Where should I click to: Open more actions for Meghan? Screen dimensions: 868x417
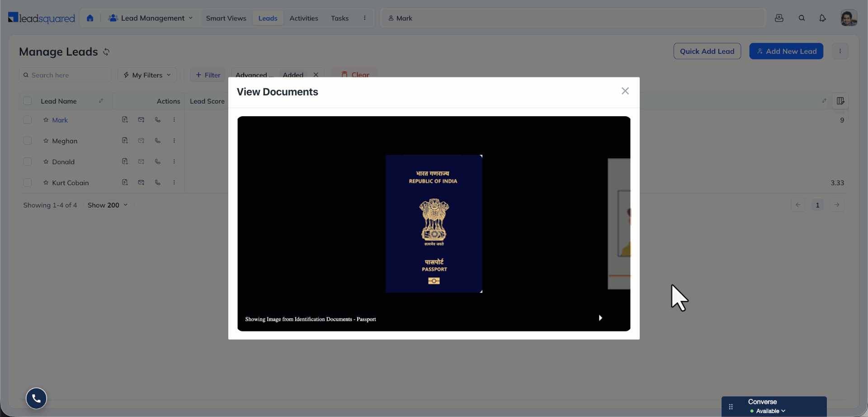[x=174, y=140]
